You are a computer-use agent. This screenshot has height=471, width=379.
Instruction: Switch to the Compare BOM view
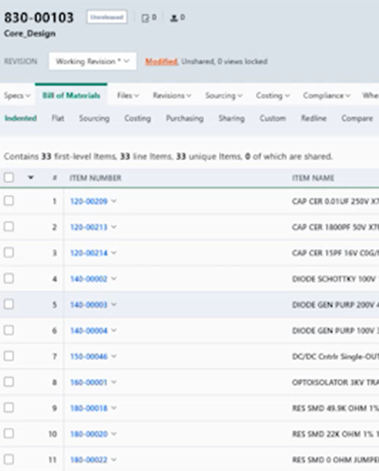357,118
